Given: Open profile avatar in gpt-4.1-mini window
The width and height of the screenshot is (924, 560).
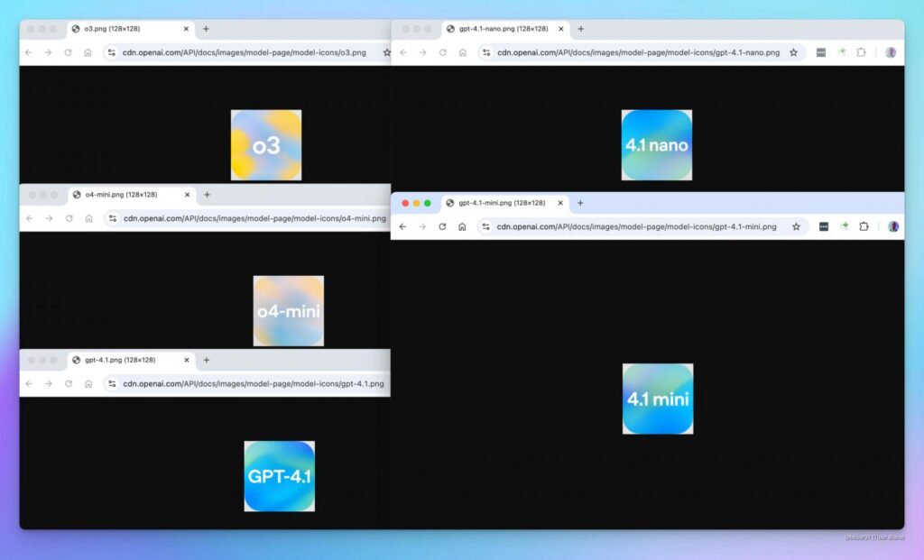Looking at the screenshot, I should point(893,226).
